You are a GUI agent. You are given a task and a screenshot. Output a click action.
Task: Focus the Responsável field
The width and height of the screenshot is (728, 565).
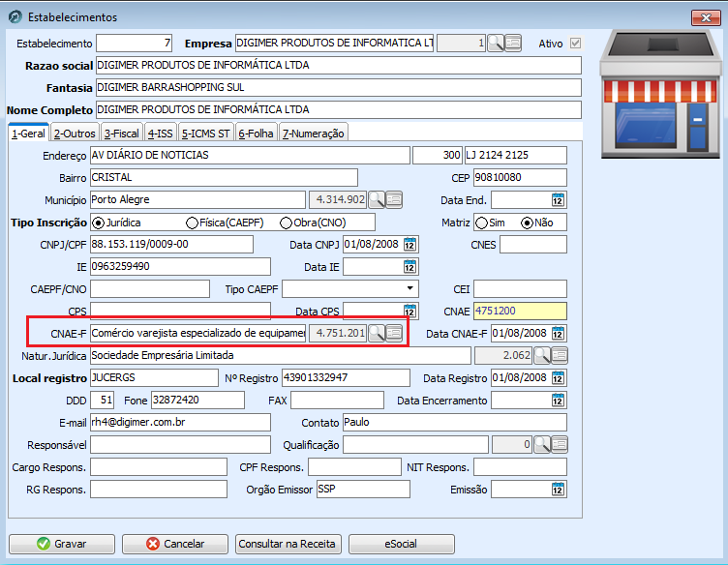tap(180, 444)
